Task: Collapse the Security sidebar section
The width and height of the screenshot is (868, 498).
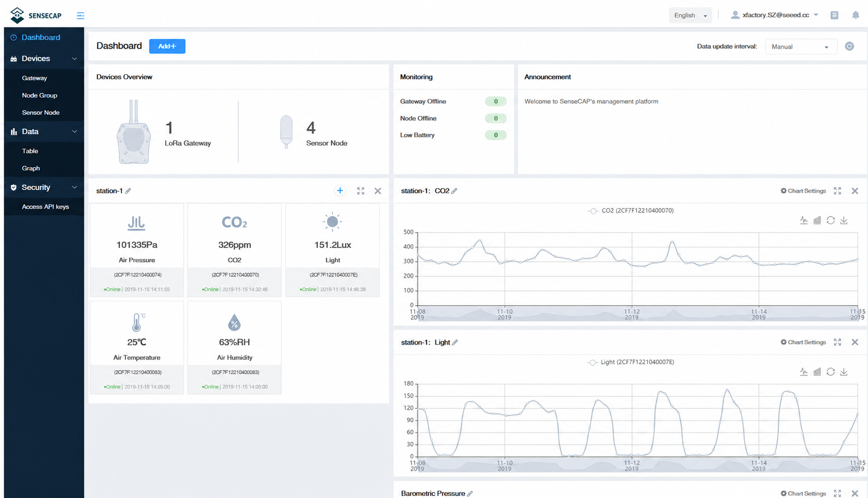Action: (x=44, y=188)
